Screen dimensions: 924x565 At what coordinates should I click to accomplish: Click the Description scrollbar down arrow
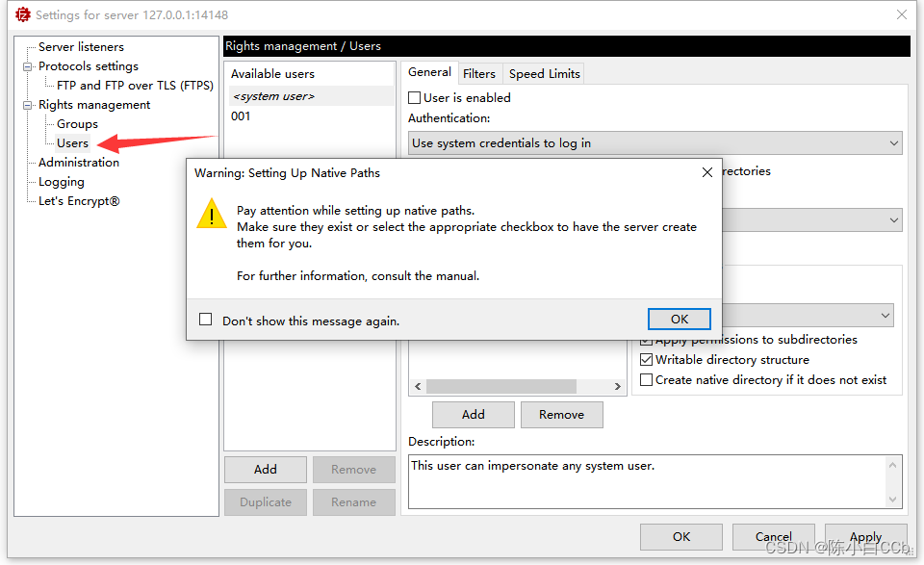892,500
